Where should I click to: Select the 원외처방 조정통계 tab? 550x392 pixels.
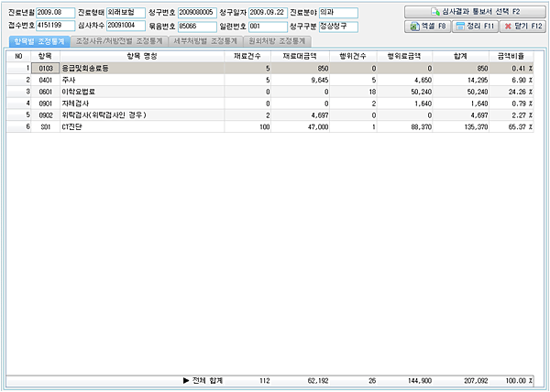coord(277,41)
